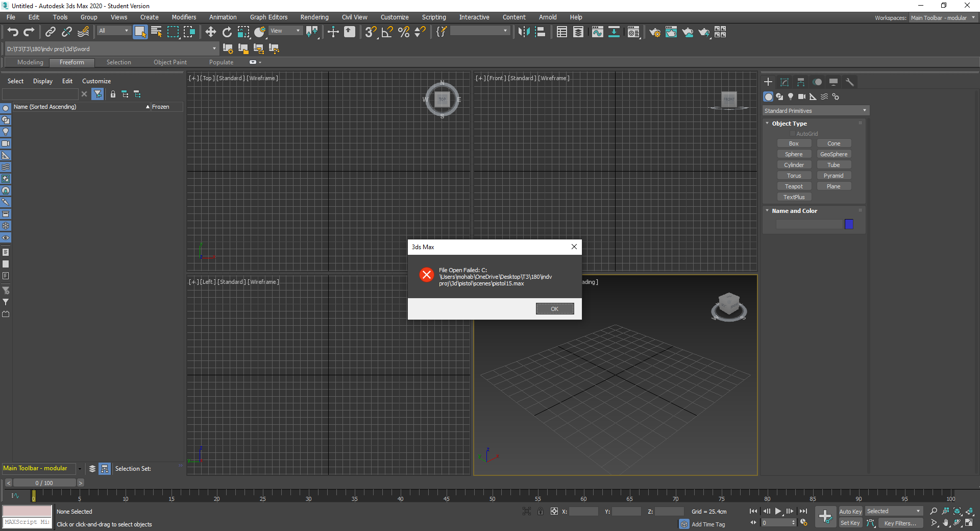Open the Hierarchy panel tab icon
This screenshot has width=980, height=531.
pos(801,82)
